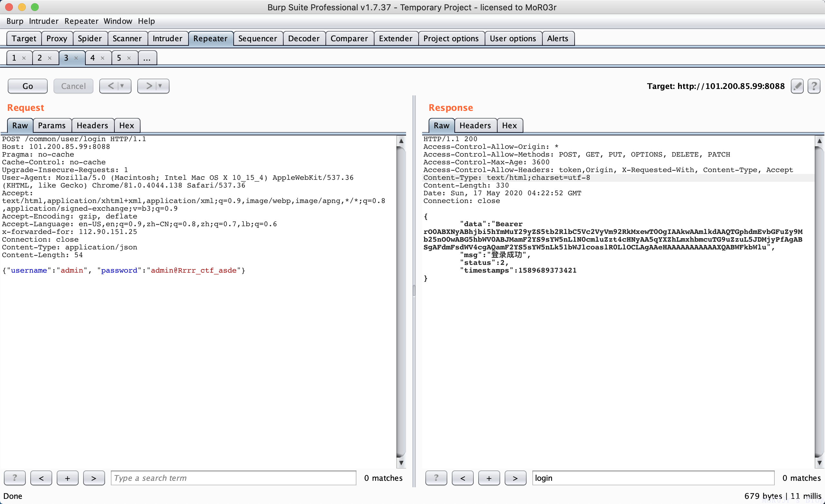Switch to the Target tool tab

24,39
